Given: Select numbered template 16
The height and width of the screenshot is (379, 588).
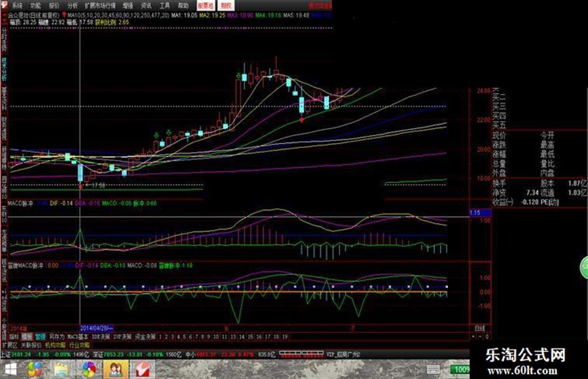Looking at the screenshot, I should (x=259, y=337).
